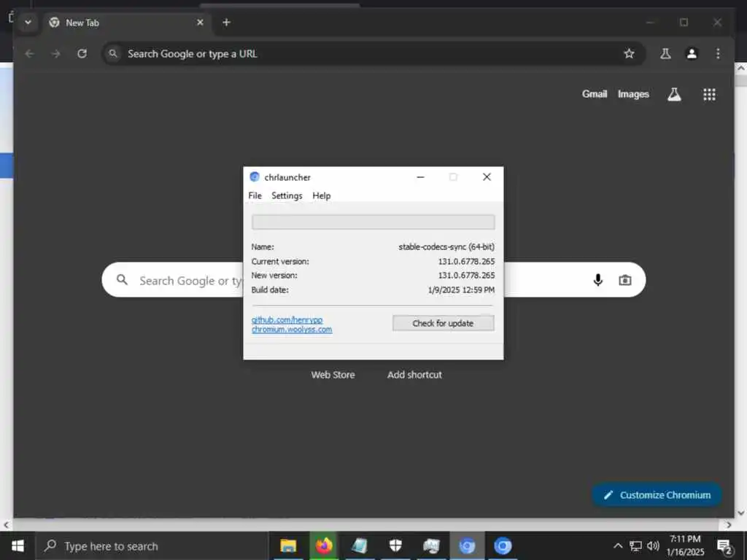
Task: Switch to the Chromium taskbar icon
Action: tap(503, 545)
